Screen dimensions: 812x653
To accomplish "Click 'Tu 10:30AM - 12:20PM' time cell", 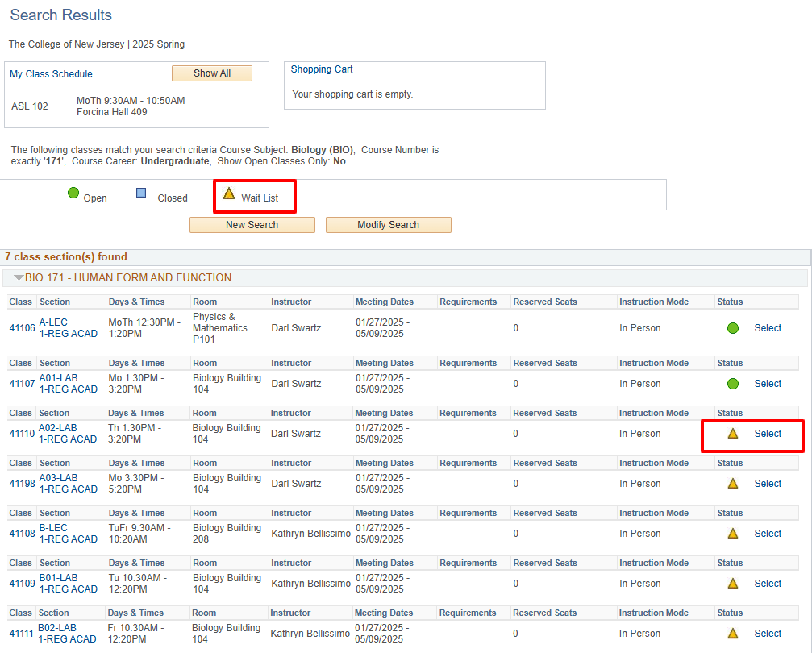I will (138, 584).
